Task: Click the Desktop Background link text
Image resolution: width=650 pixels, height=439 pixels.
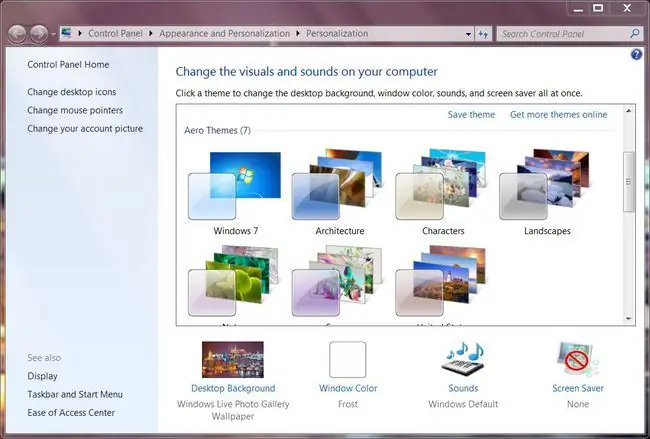Action: point(233,388)
